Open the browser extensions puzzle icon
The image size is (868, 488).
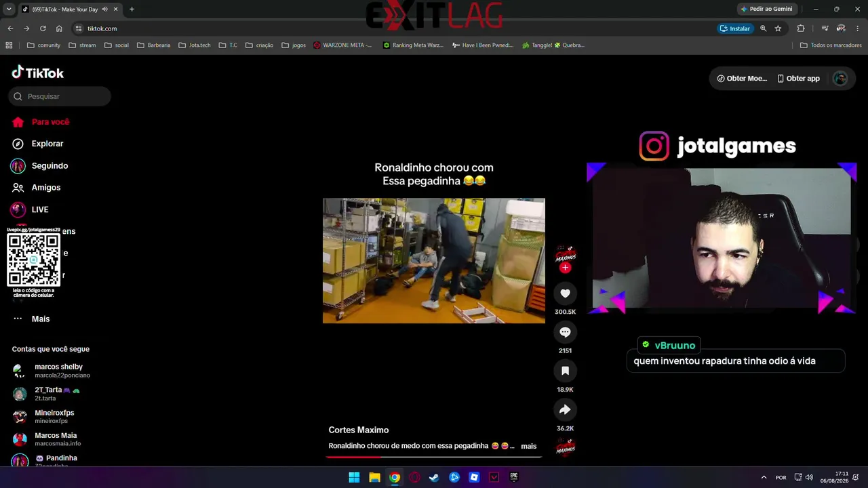[x=801, y=28]
